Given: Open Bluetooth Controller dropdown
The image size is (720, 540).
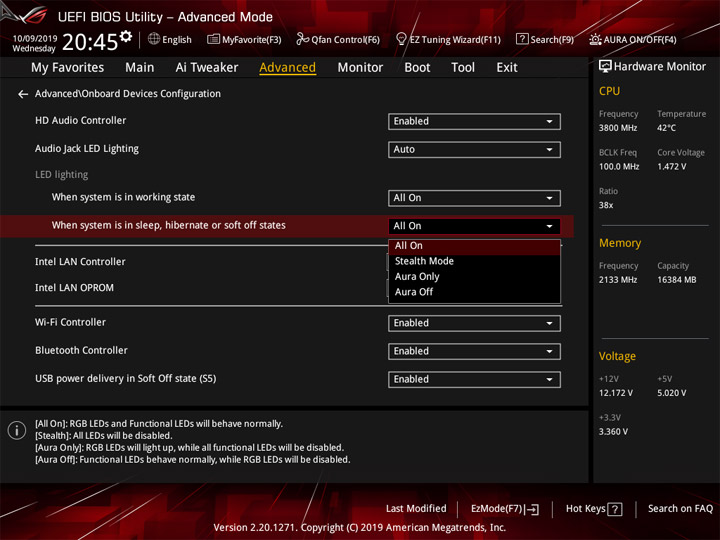Looking at the screenshot, I should 474,351.
